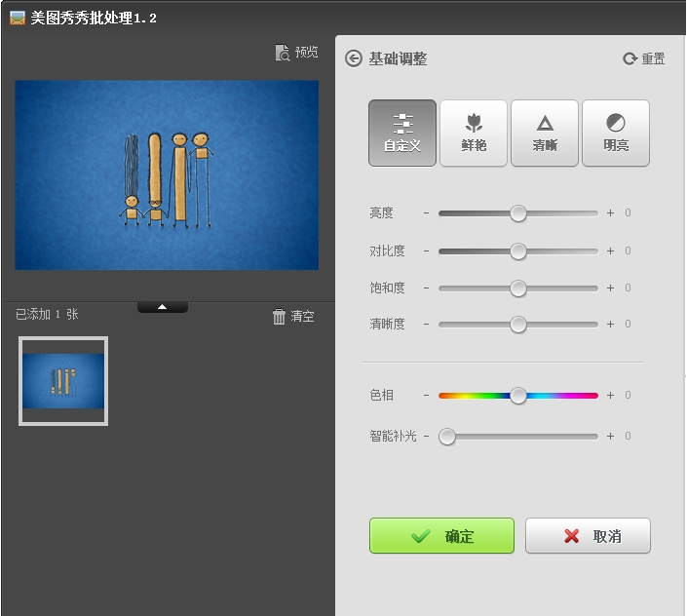Increase 饱和度 saturation with plus sign
This screenshot has height=616, width=687.
[611, 289]
